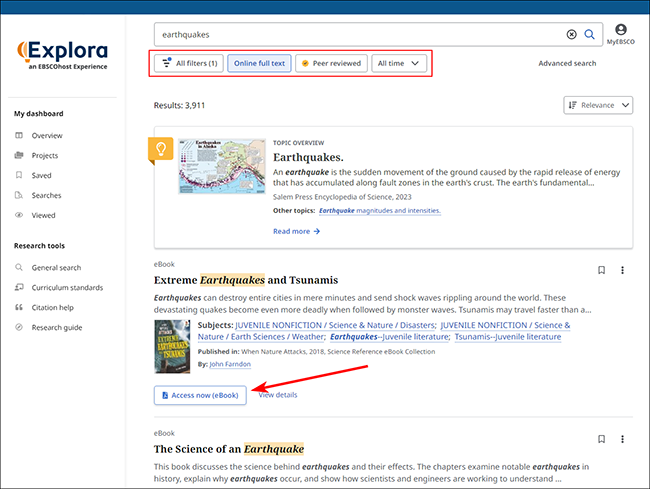Open more options for Extreme Earthquakes and Tsunamis

[x=622, y=270]
